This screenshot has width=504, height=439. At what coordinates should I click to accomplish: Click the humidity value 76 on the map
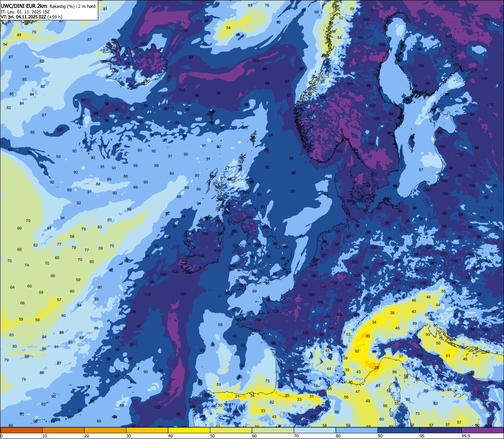click(267, 5)
